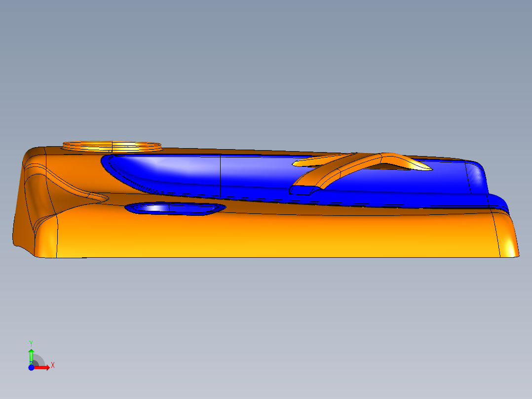Click the red X axis arrow of the triad

pyautogui.click(x=42, y=368)
